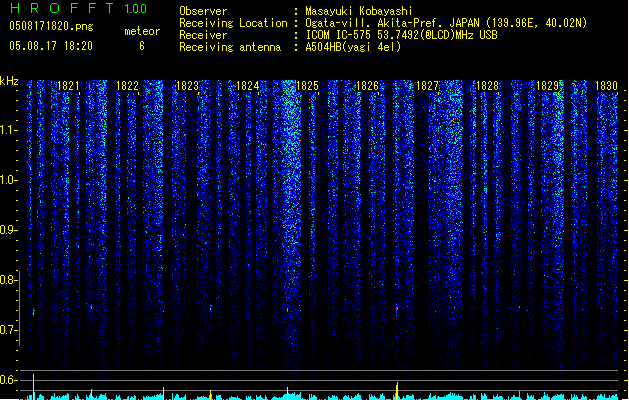Click the 'Receiver' field label
This screenshot has height=400, width=629.
coord(203,35)
